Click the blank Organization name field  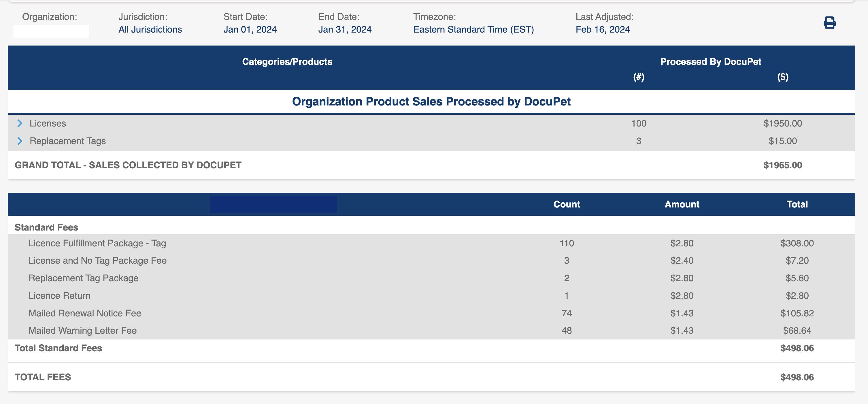(x=51, y=32)
